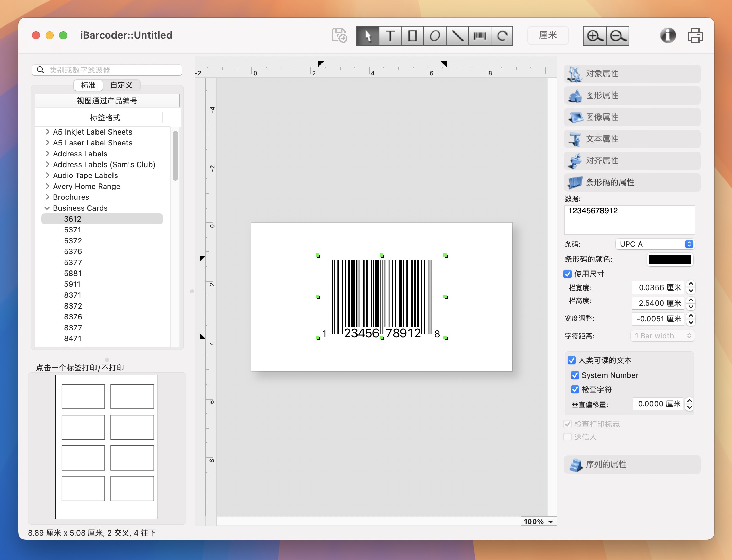Select the oval drawing tool

tap(435, 35)
